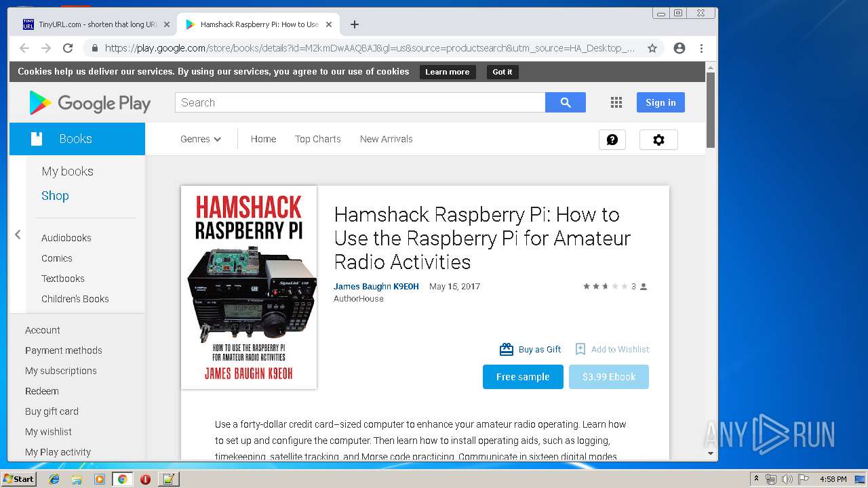Viewport: 868px width, 488px height.
Task: Click the Books section icon
Action: [37, 139]
